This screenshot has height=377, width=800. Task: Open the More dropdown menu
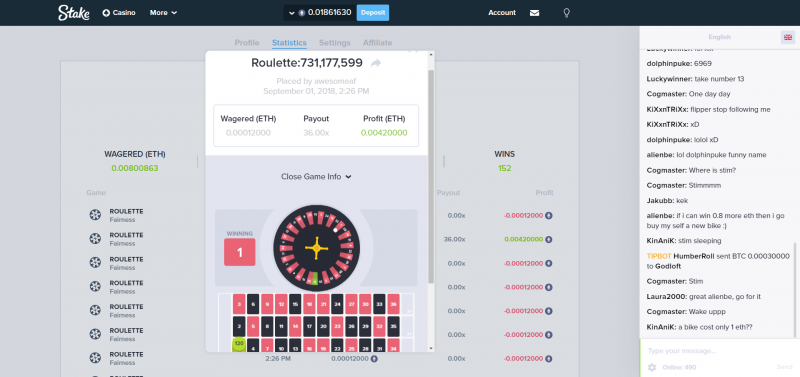163,13
